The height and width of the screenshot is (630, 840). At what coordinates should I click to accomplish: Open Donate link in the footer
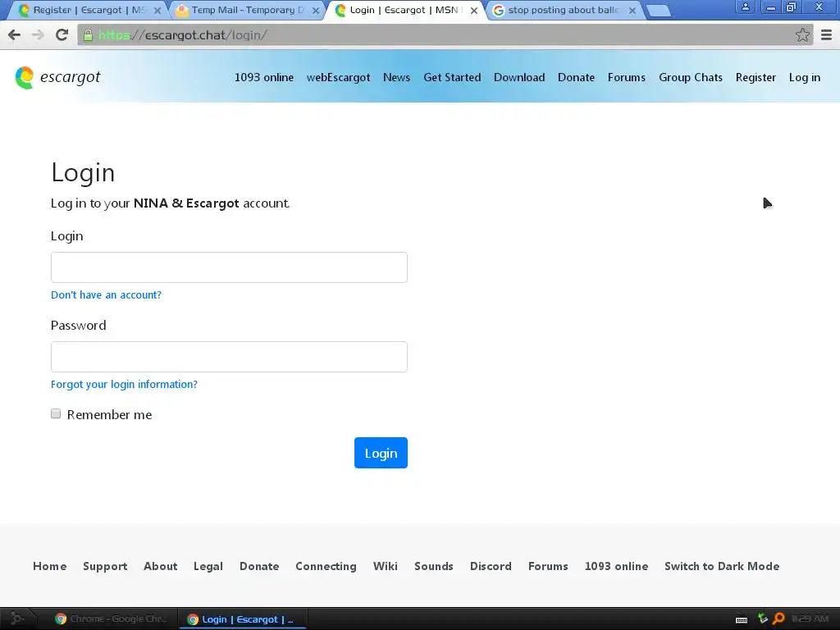259,566
